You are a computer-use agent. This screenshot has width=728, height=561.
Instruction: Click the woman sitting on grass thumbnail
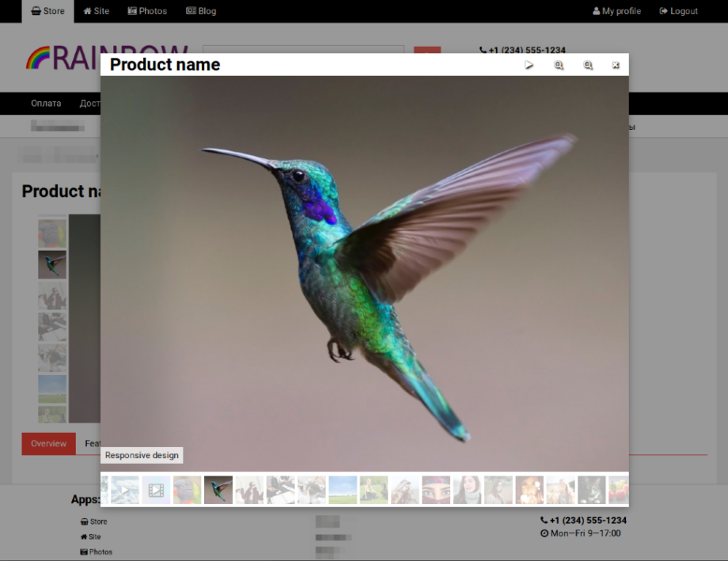click(373, 491)
